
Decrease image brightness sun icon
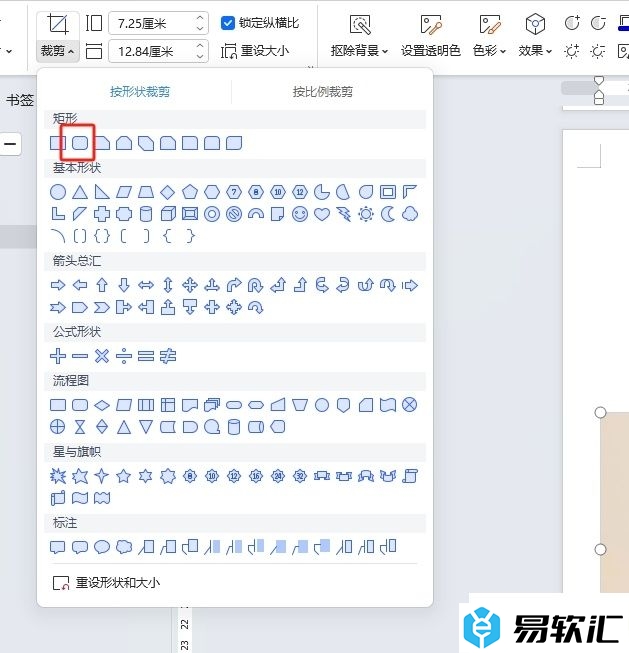[598, 51]
